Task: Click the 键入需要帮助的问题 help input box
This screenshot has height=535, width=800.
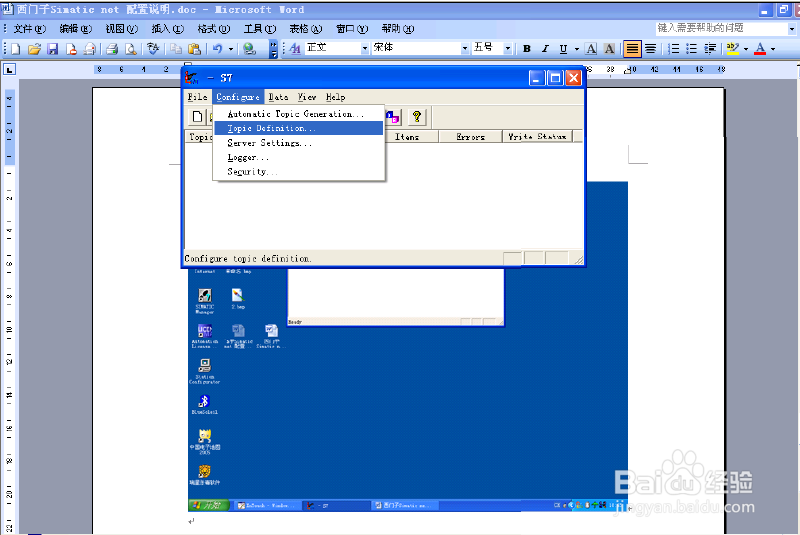Action: (721, 29)
